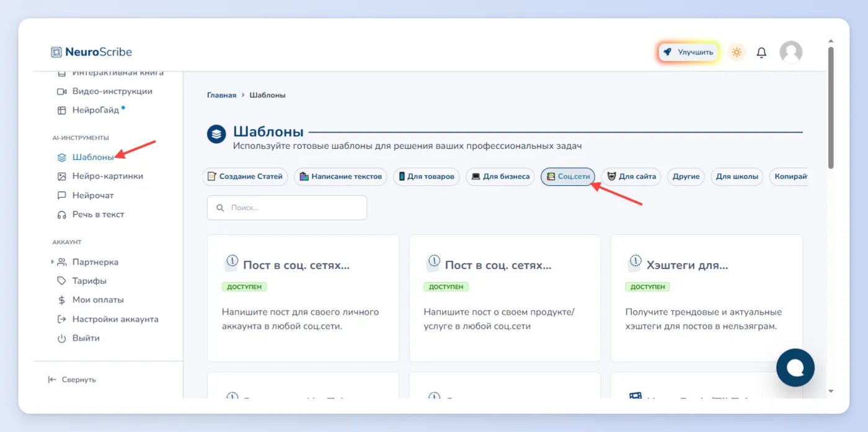Select the Для бизнеса category tab

coord(500,177)
